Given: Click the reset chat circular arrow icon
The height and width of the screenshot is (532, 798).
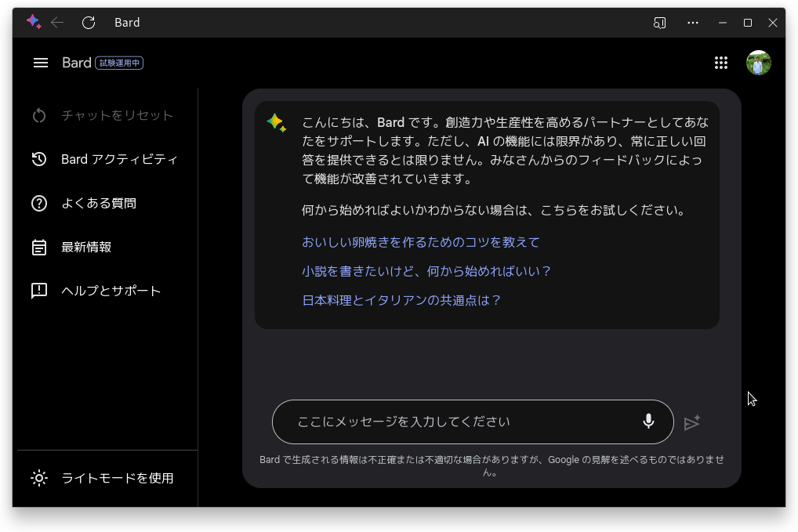Looking at the screenshot, I should (39, 115).
